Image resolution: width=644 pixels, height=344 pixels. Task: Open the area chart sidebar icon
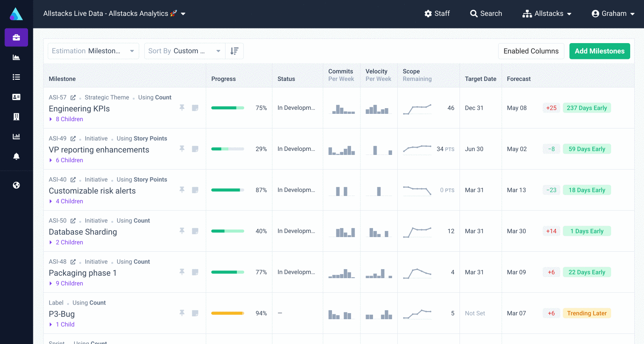[16, 57]
